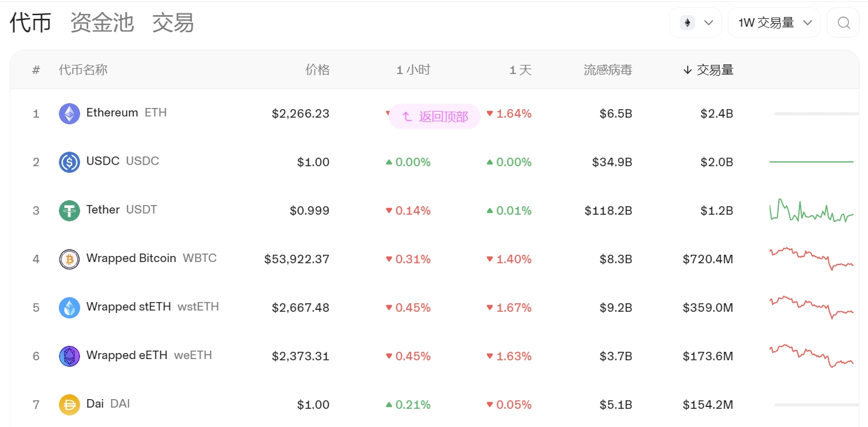Screen dimensions: 868x427
Task: Click the 代币名称 column header
Action: (x=83, y=70)
